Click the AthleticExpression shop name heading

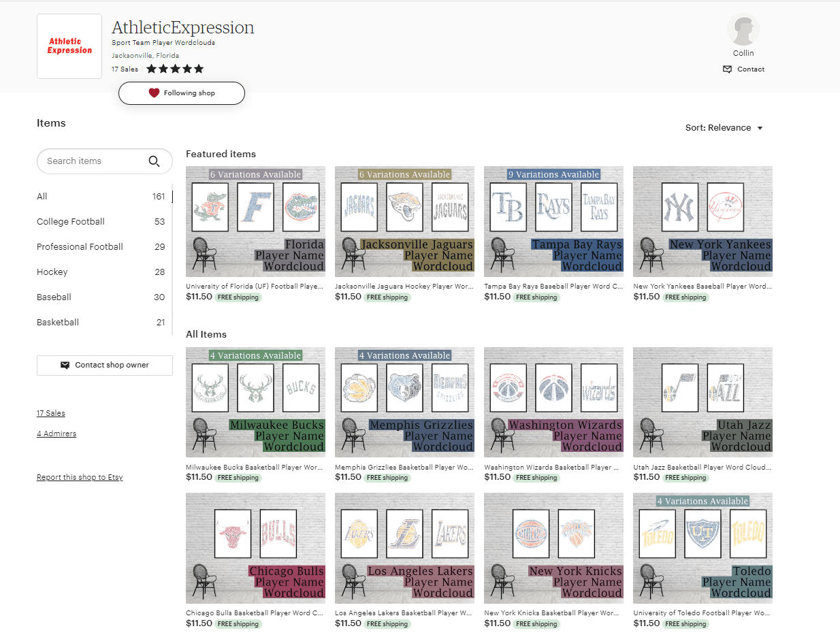pyautogui.click(x=183, y=27)
